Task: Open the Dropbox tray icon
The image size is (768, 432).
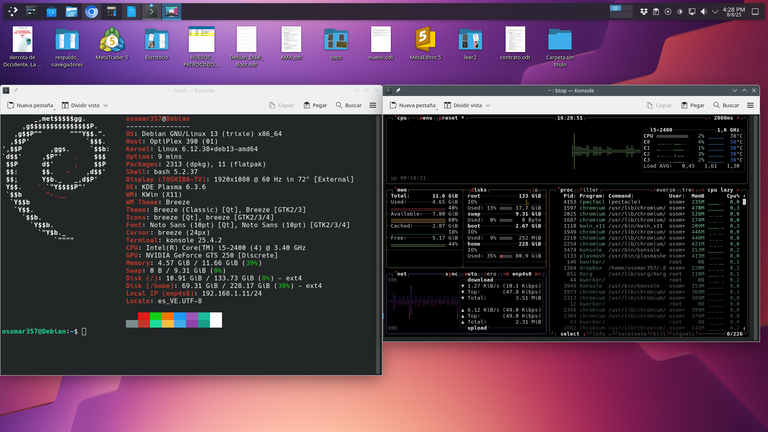Action: point(644,12)
